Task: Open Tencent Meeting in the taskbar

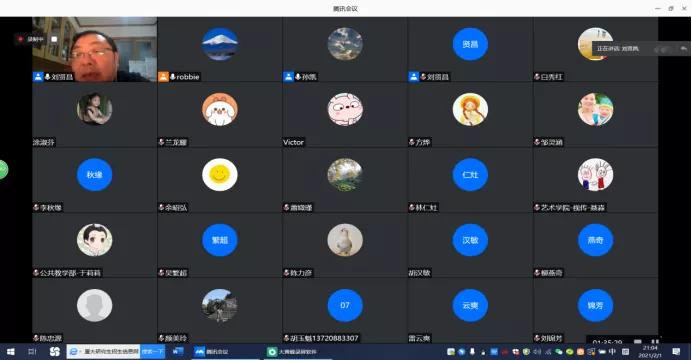Action: [212, 352]
